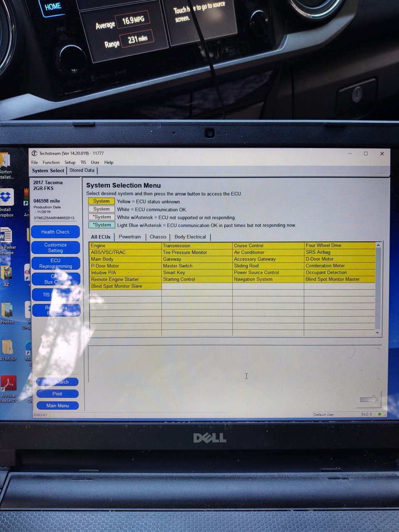Select the P-Door Motor cell
The height and width of the screenshot is (532, 399).
click(x=125, y=266)
